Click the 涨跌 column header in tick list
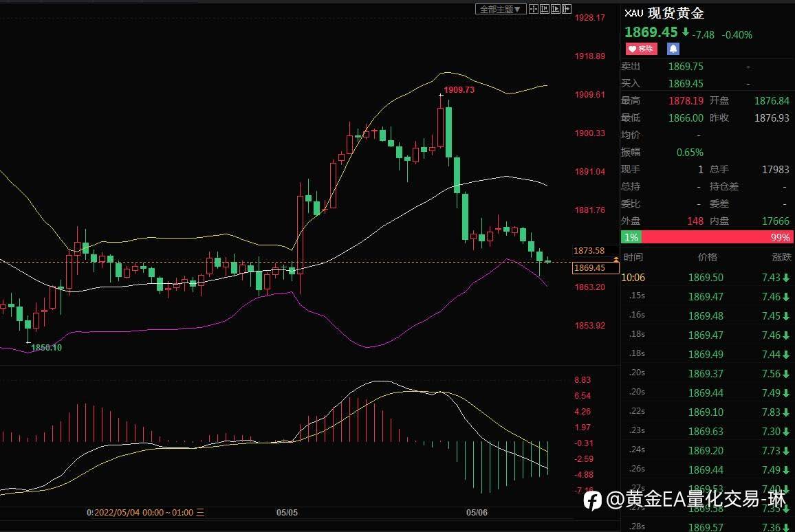The height and width of the screenshot is (532, 795). point(781,257)
